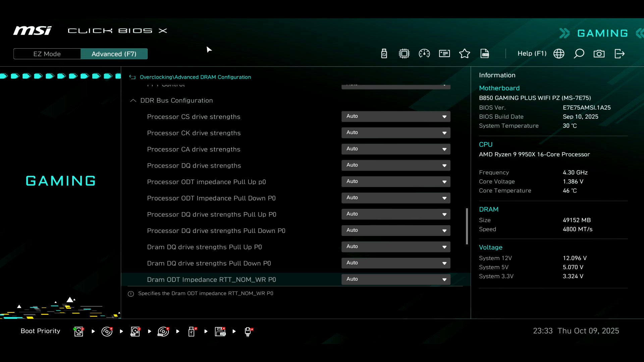Open Processor DQ drive strengths dropdown
This screenshot has width=644, height=362.
pyautogui.click(x=396, y=165)
